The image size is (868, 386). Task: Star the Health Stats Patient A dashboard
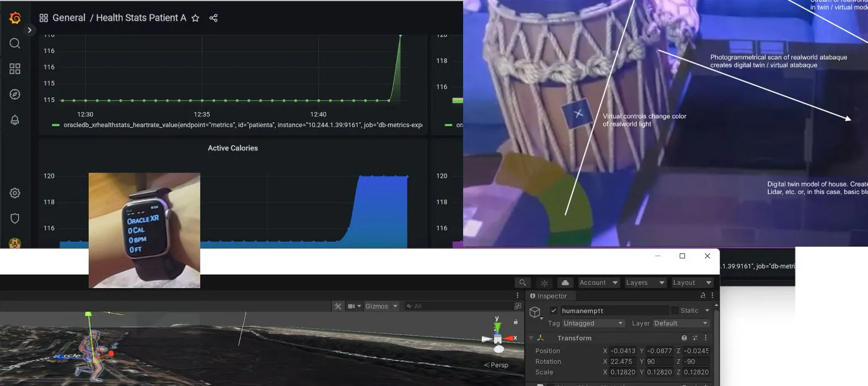click(x=195, y=18)
